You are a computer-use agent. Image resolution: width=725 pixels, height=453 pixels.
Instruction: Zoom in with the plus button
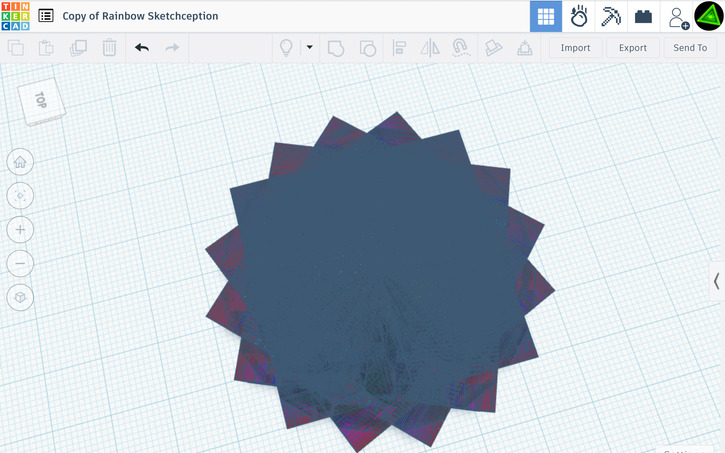[x=20, y=229]
